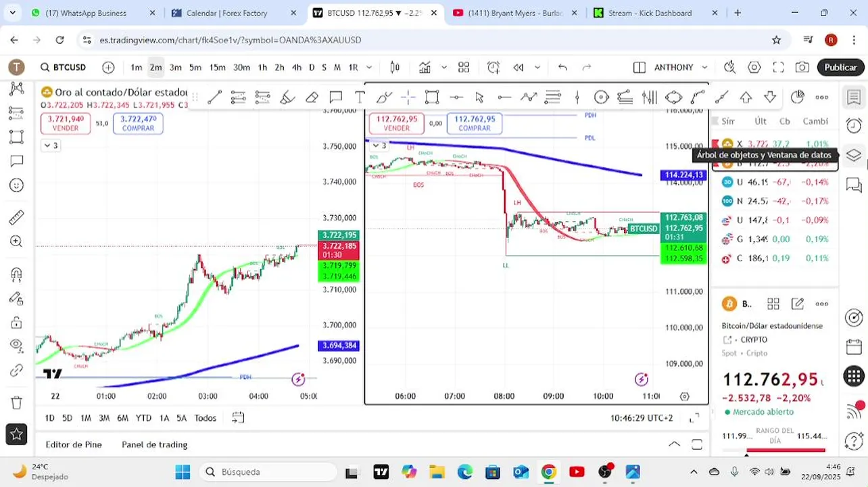Create an alert from top toolbar
868x487 pixels.
493,67
